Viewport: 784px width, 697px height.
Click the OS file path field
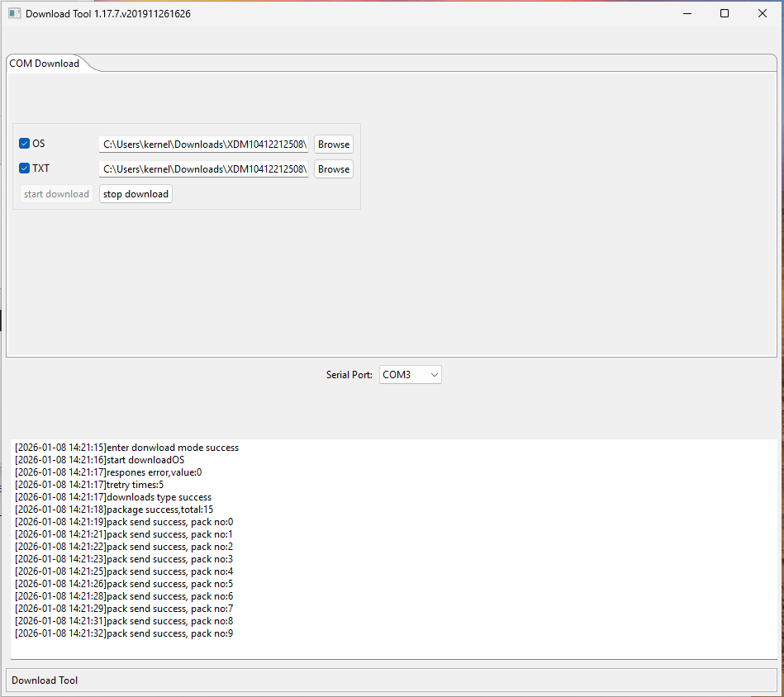[x=203, y=145]
